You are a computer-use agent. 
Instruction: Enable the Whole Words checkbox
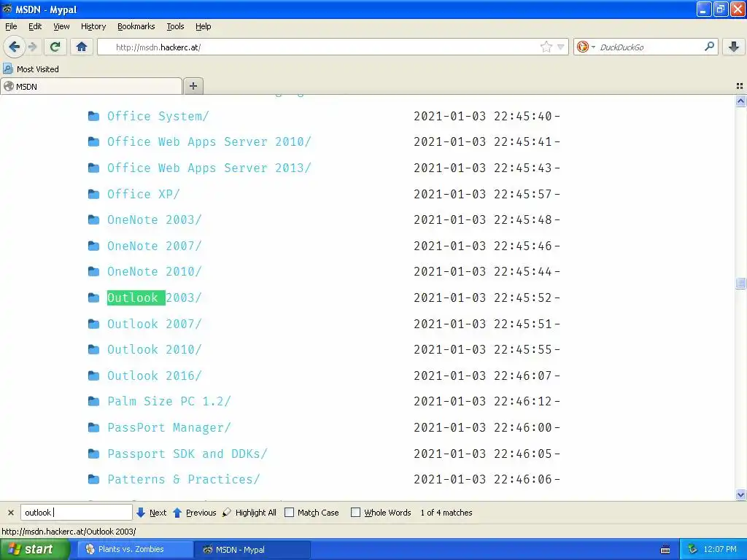click(x=355, y=513)
